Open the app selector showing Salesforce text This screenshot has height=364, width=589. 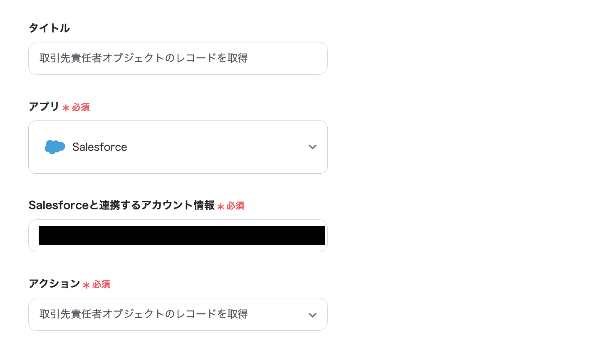100,147
